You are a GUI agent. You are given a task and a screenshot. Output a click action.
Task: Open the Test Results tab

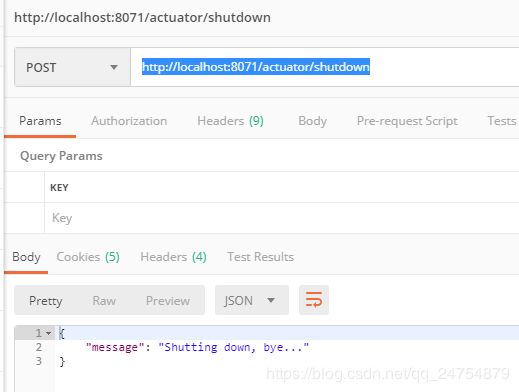[260, 257]
